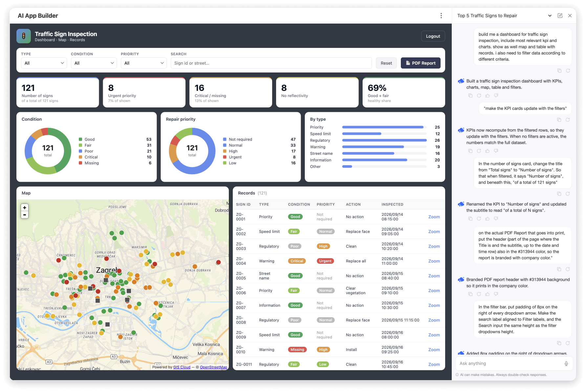Regenerate the 'Built a traffic sign inspection' reply
This screenshot has height=392, width=586.
[479, 95]
